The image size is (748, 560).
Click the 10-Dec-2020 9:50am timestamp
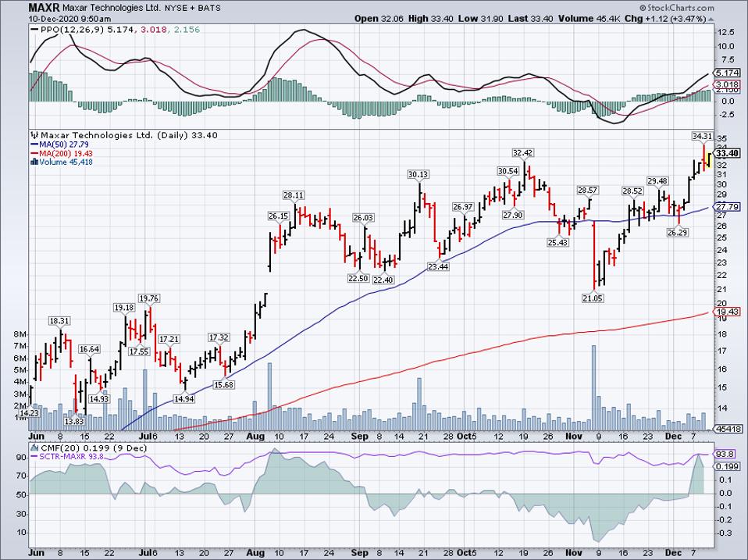tap(69, 19)
